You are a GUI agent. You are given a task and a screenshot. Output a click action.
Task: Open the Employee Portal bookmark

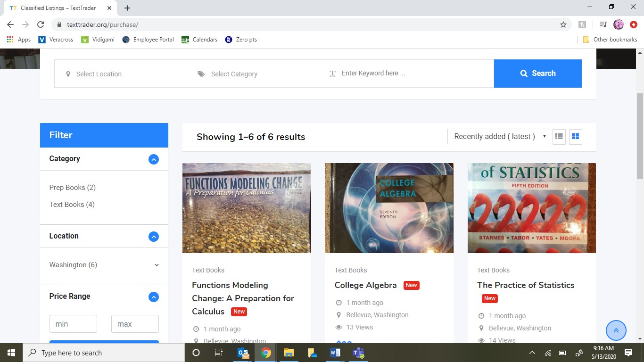coord(148,40)
